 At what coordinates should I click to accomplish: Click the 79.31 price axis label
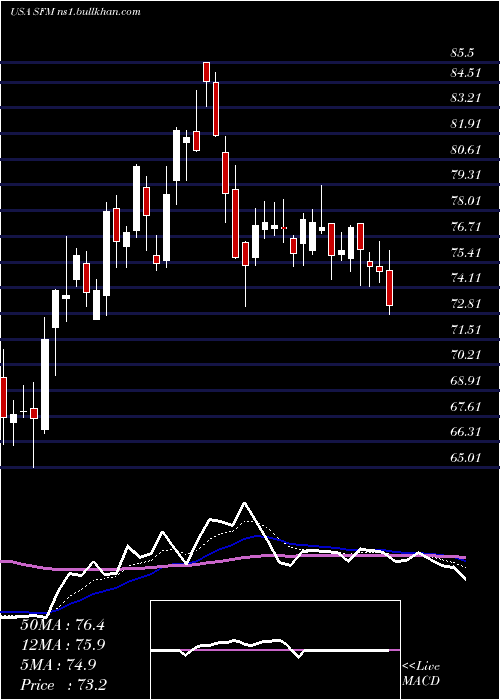(467, 175)
